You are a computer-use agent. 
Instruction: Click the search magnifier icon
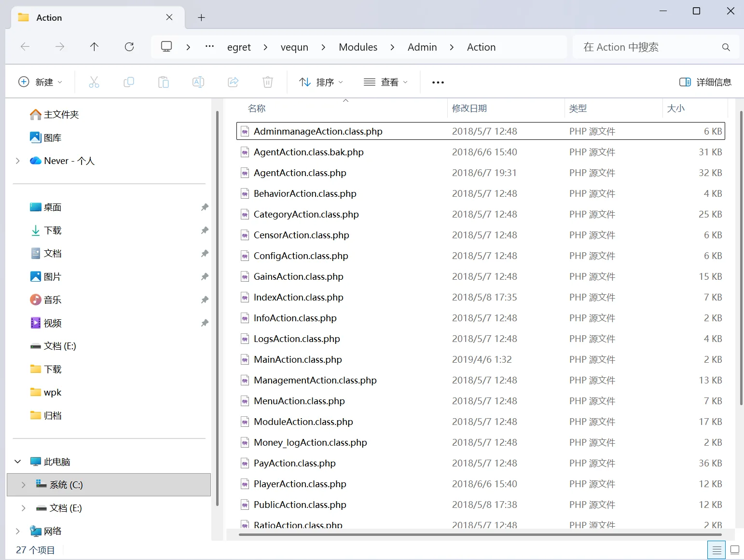click(726, 47)
